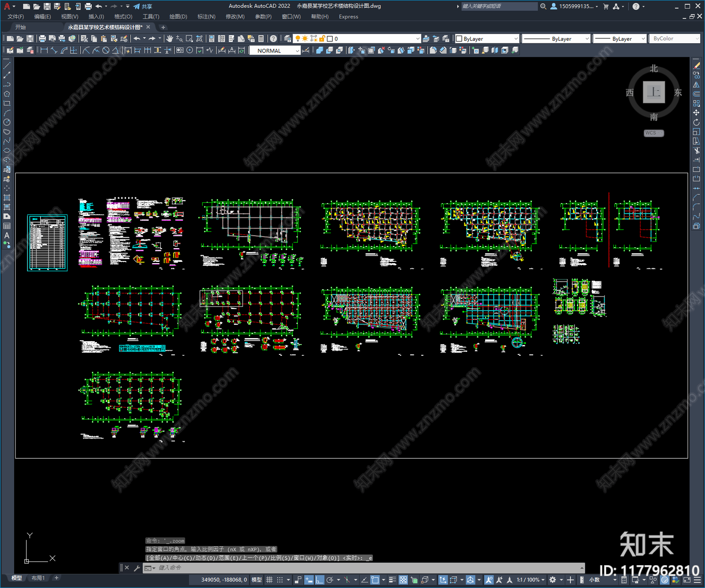Click the Undo arrow in standard toolbar
Image resolution: width=705 pixels, height=588 pixels.
click(x=137, y=39)
